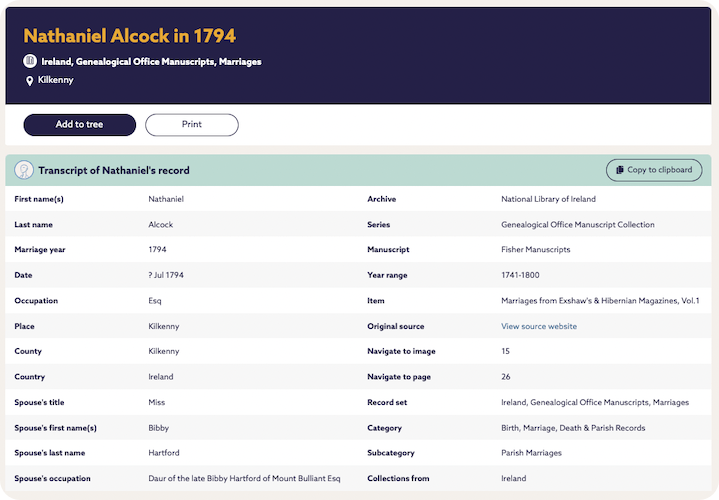Viewport: 719px width, 500px height.
Task: Select the date value ? Jul 1794
Action: [168, 275]
